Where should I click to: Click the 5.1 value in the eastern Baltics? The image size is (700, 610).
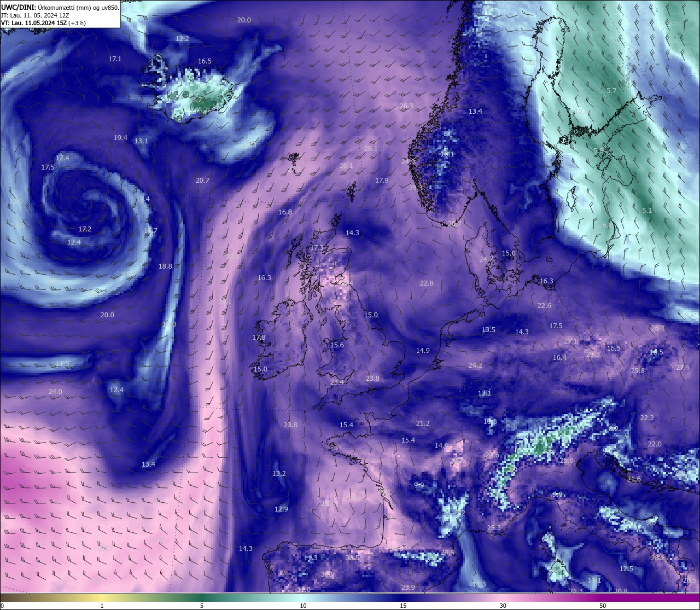(x=647, y=210)
